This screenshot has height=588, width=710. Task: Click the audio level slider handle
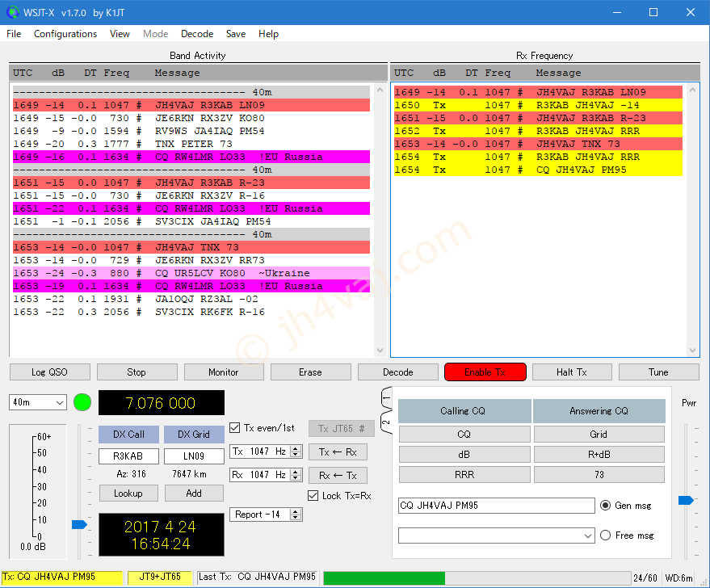click(x=79, y=525)
